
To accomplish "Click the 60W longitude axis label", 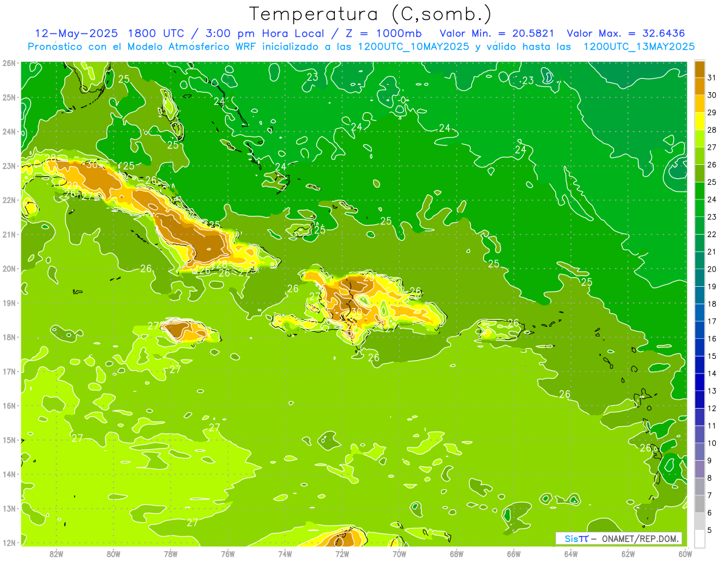I will click(686, 554).
